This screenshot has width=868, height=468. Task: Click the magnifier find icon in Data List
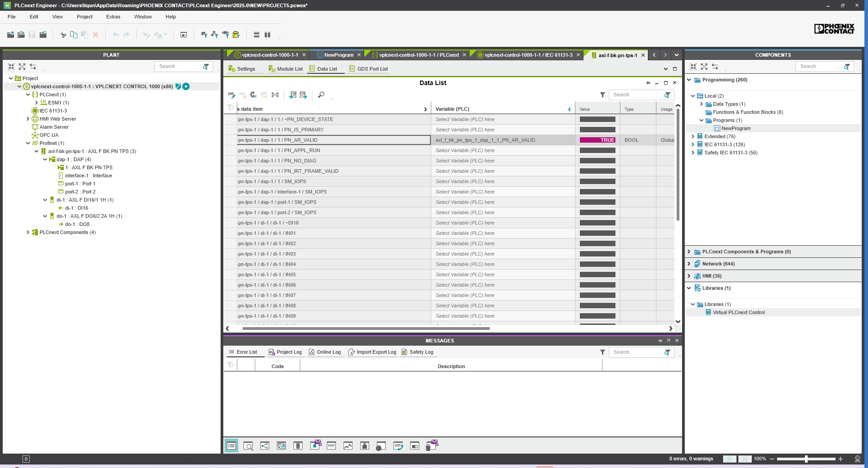pyautogui.click(x=321, y=95)
